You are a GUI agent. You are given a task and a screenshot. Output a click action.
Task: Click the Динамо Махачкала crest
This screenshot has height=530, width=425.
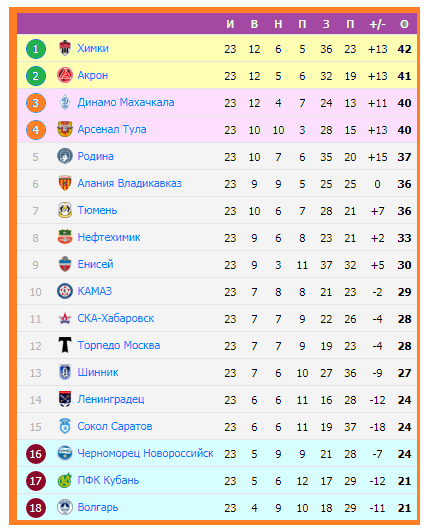[65, 102]
